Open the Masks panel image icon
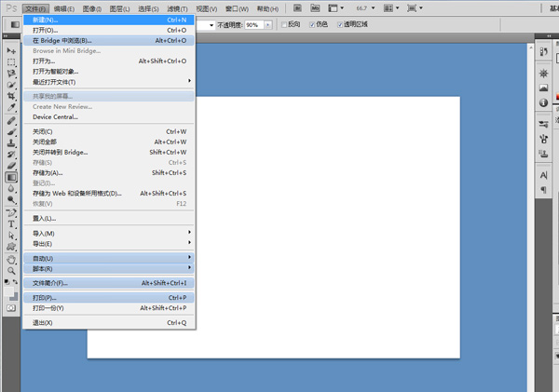Screen dimensions: 559x392 click(x=543, y=88)
